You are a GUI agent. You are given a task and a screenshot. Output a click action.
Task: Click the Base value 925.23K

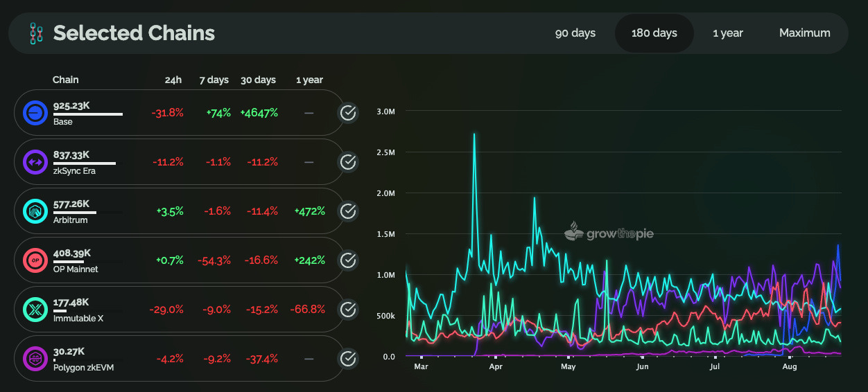[x=71, y=106]
